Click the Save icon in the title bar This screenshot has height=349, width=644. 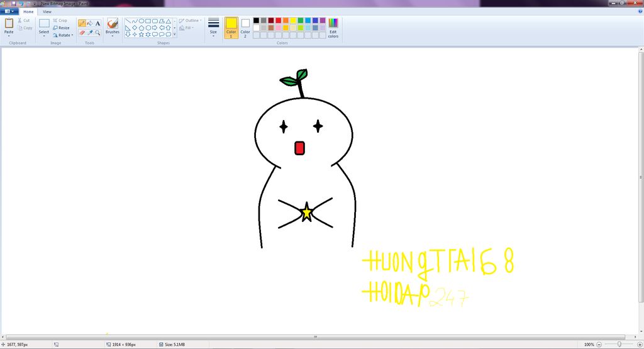click(x=14, y=3)
